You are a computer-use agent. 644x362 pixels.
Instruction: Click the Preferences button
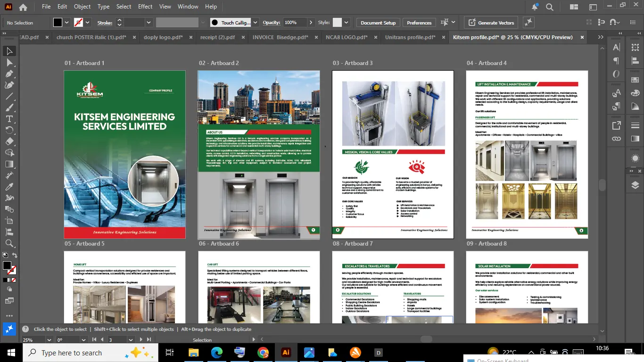pos(419,23)
